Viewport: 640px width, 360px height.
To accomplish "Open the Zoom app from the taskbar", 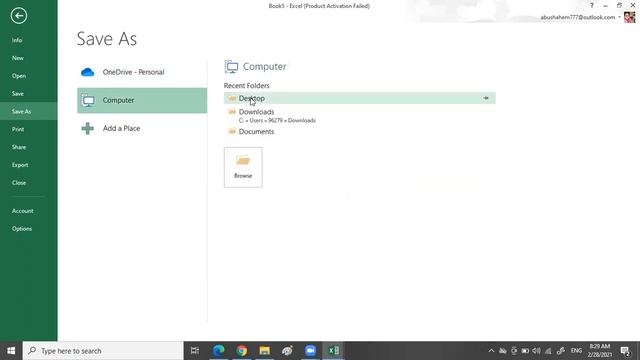I will (x=310, y=351).
